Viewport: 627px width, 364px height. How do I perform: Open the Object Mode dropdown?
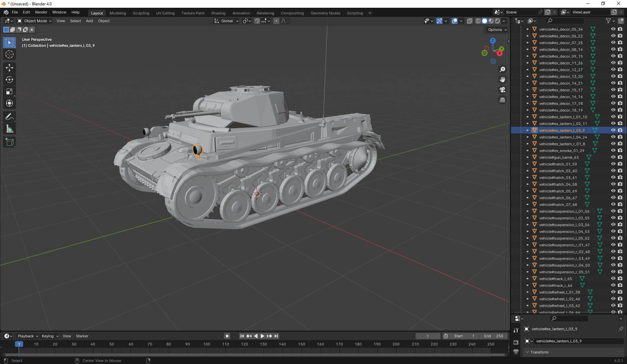pos(34,21)
